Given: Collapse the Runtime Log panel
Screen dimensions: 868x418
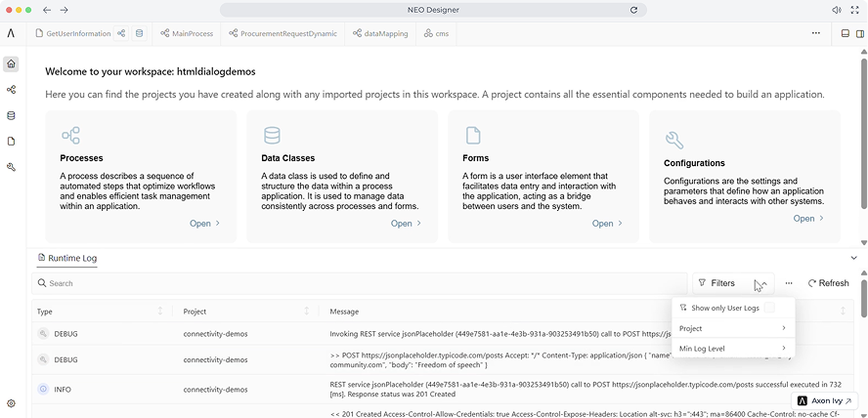Looking at the screenshot, I should click(x=853, y=258).
